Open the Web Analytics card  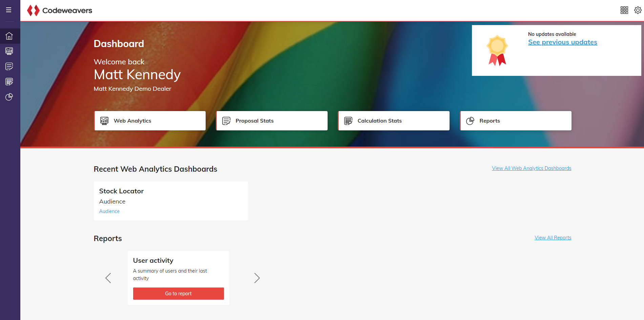pyautogui.click(x=150, y=121)
